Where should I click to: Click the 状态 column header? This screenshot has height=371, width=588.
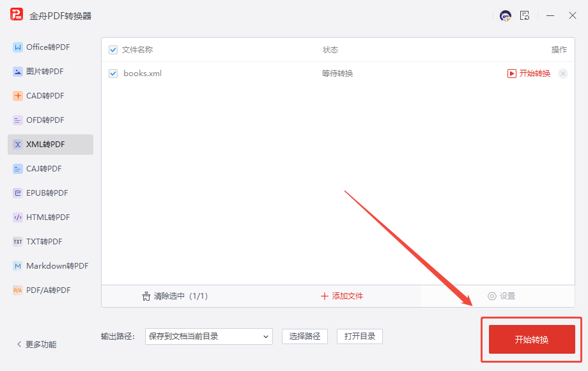point(330,50)
